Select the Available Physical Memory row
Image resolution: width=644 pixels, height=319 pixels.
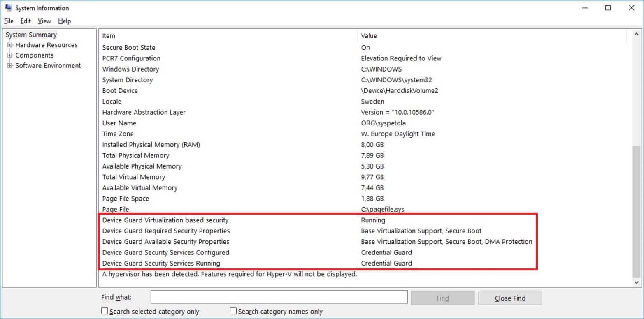pos(362,166)
